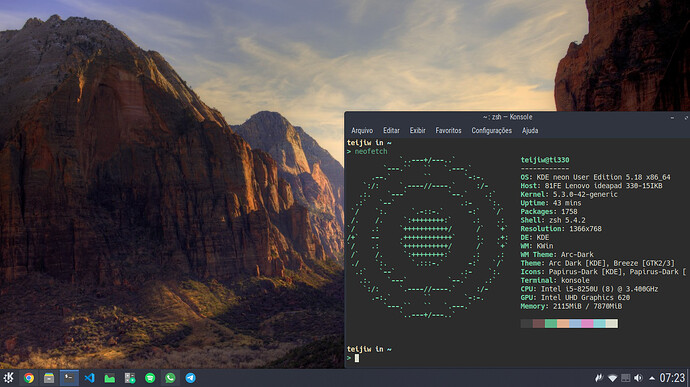Click the pink block in neofetch color bar
The image size is (690, 387).
point(587,324)
